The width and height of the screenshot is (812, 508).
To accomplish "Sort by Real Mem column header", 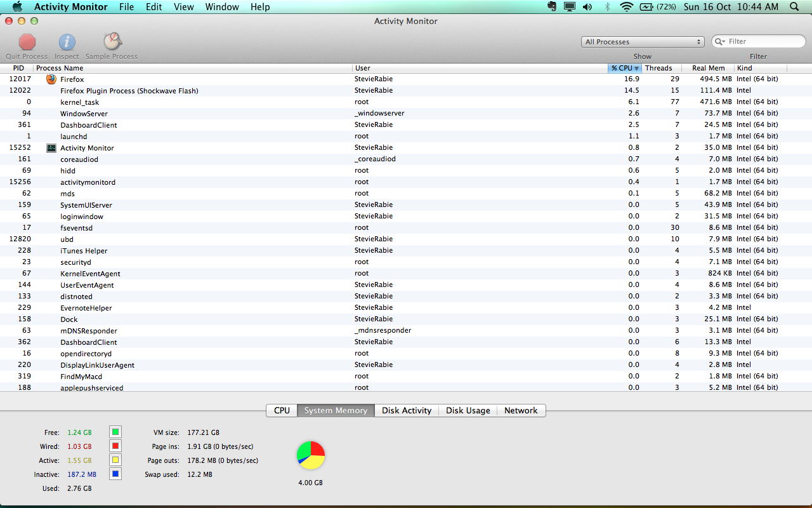I will tap(708, 68).
